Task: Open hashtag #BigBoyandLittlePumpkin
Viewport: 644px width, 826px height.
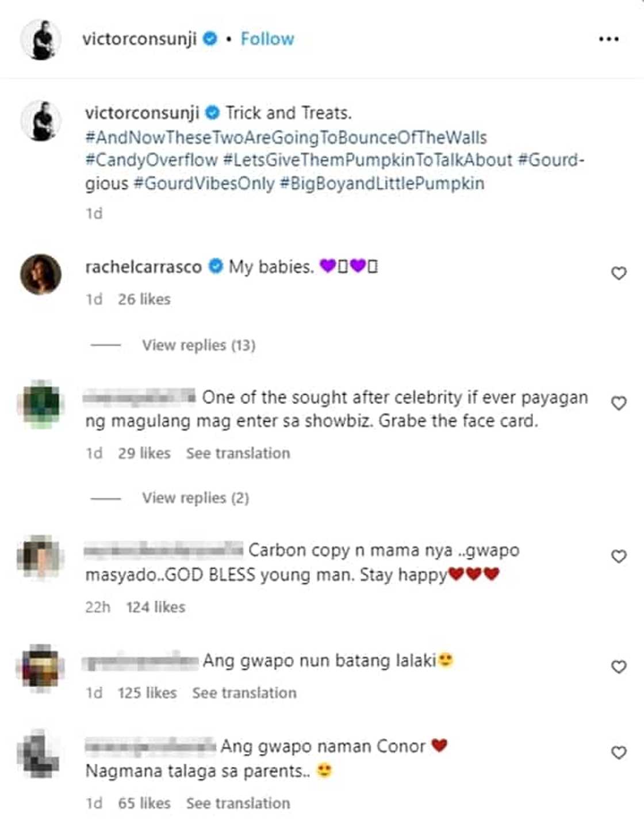Action: click(x=382, y=183)
